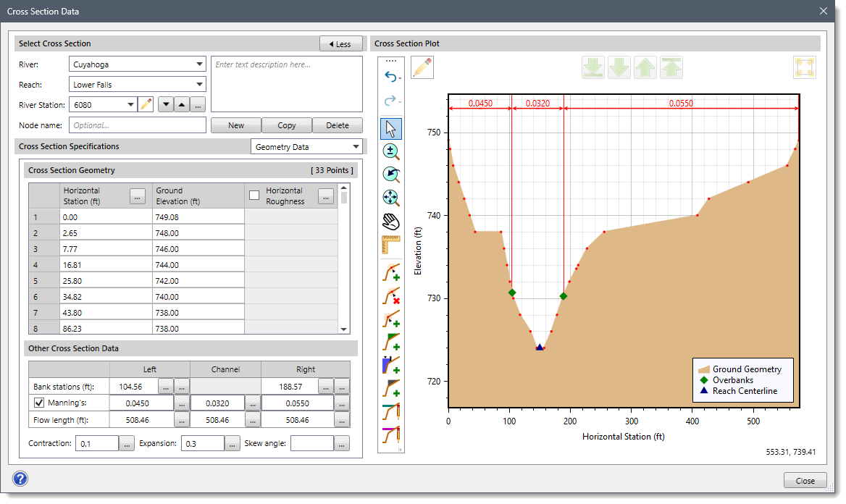This screenshot has height=504, width=846.
Task: Activate the ruler measurement tool
Action: (x=390, y=245)
